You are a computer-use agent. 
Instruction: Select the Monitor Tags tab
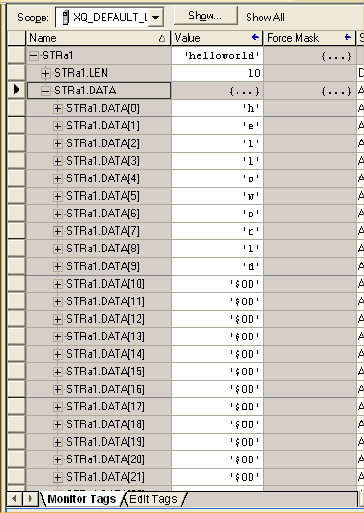(x=82, y=499)
